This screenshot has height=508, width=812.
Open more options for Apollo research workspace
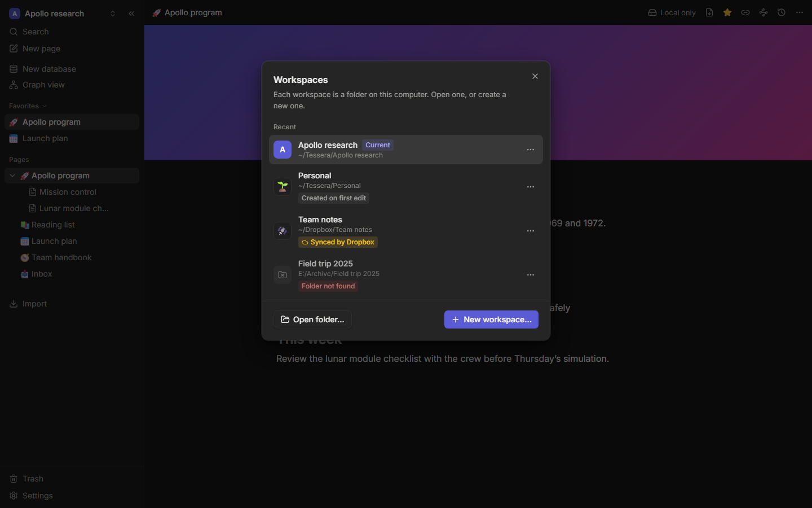pos(531,150)
